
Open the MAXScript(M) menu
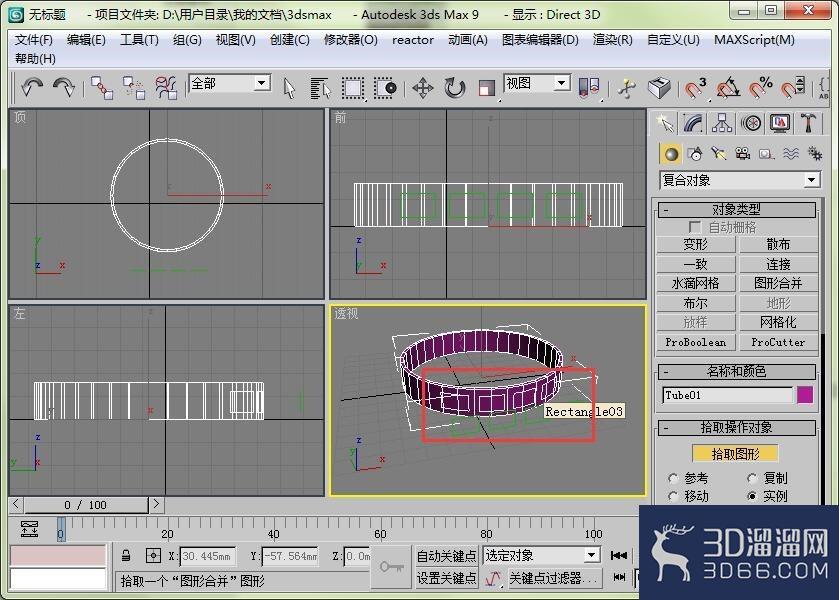pyautogui.click(x=754, y=40)
